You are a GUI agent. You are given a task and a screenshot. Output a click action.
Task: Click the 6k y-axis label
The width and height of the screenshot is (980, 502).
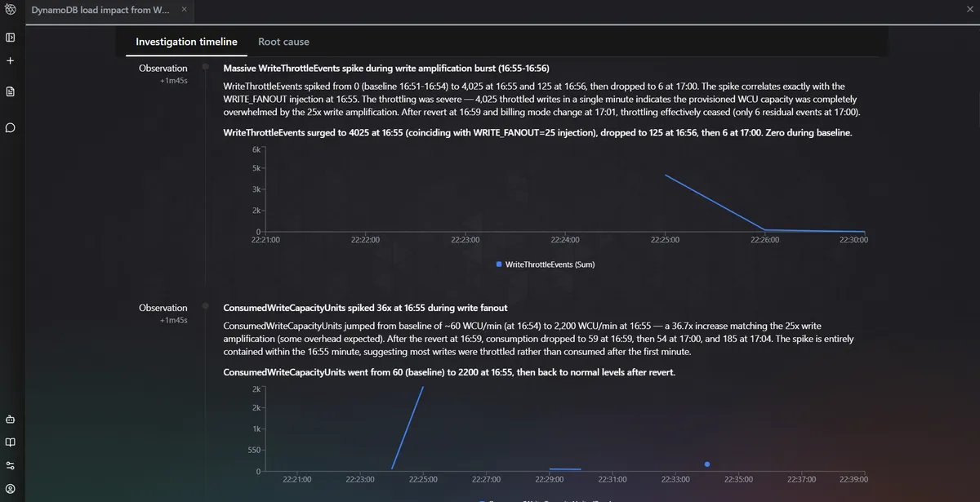coord(255,150)
